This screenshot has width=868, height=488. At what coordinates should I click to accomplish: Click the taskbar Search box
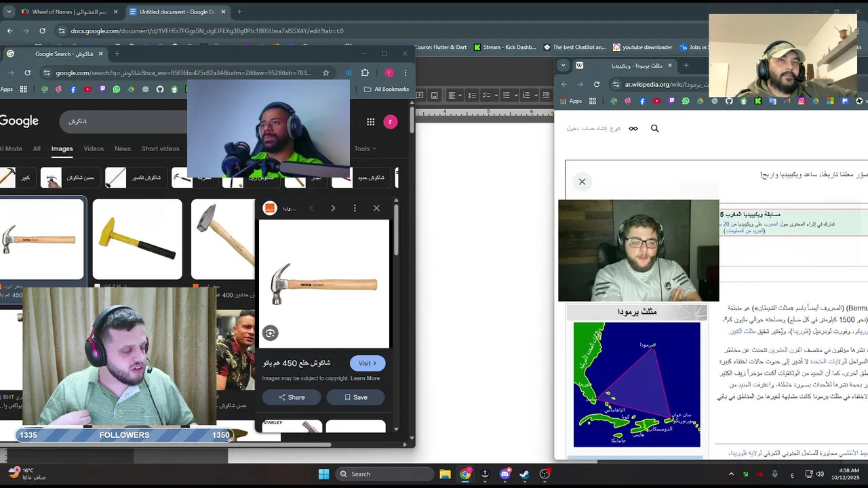385,474
